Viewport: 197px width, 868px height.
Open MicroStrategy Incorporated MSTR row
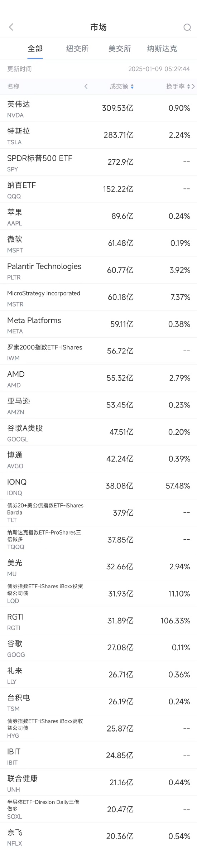(98, 297)
